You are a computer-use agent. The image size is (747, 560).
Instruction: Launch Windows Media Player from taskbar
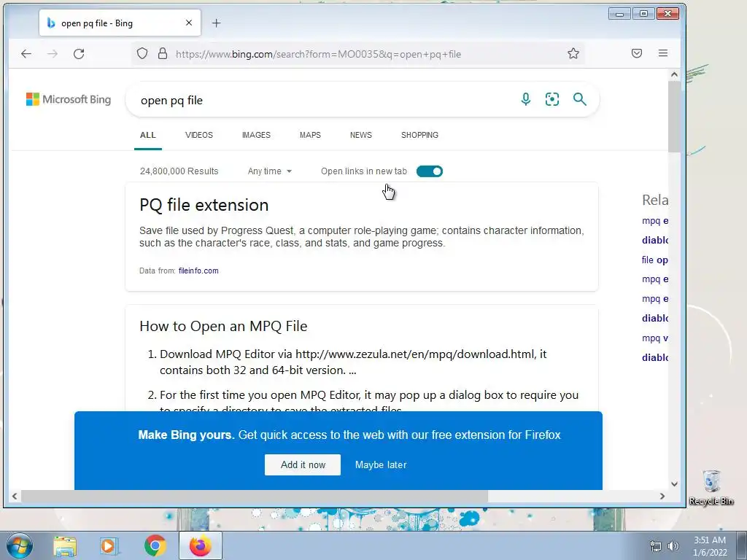click(109, 545)
